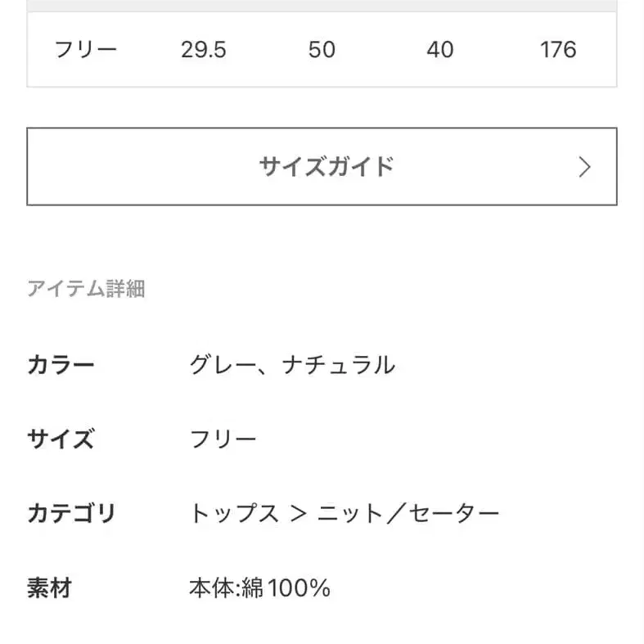The height and width of the screenshot is (644, 644).
Task: Click the 素材 label
Action: [x=49, y=588]
